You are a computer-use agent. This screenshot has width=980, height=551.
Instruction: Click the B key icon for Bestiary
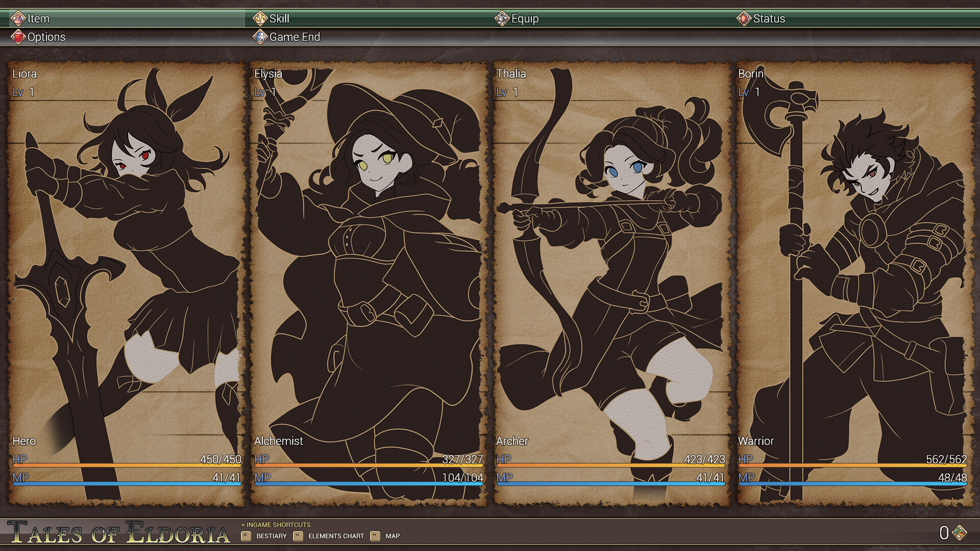(245, 536)
